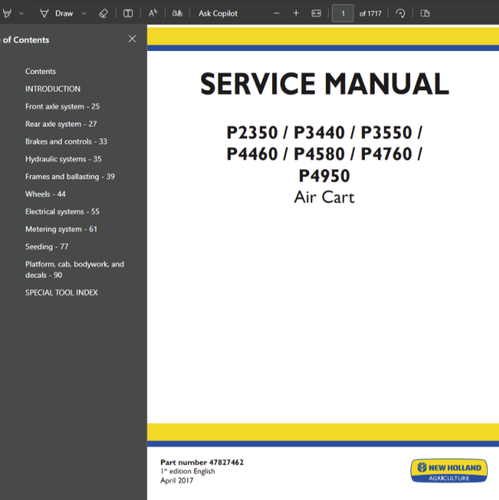Click the 'of 1717' page count text

tap(370, 14)
